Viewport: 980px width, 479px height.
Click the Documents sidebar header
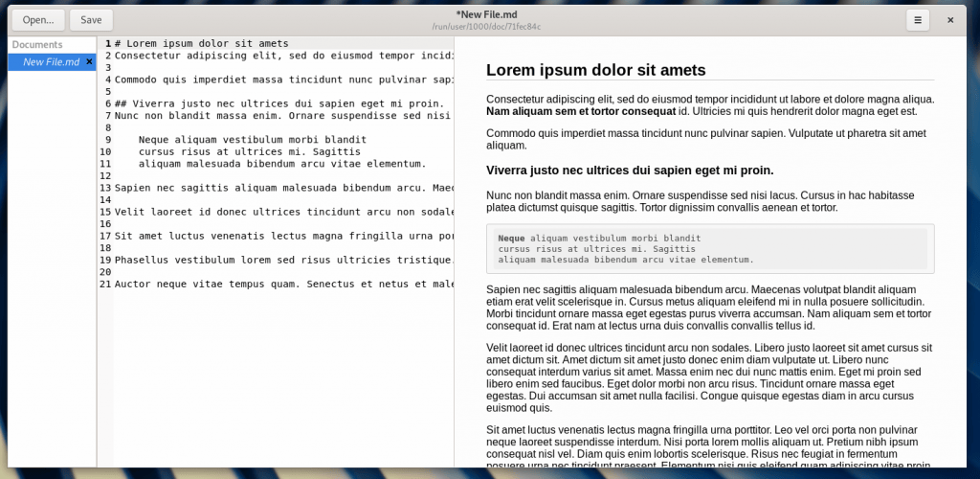38,44
